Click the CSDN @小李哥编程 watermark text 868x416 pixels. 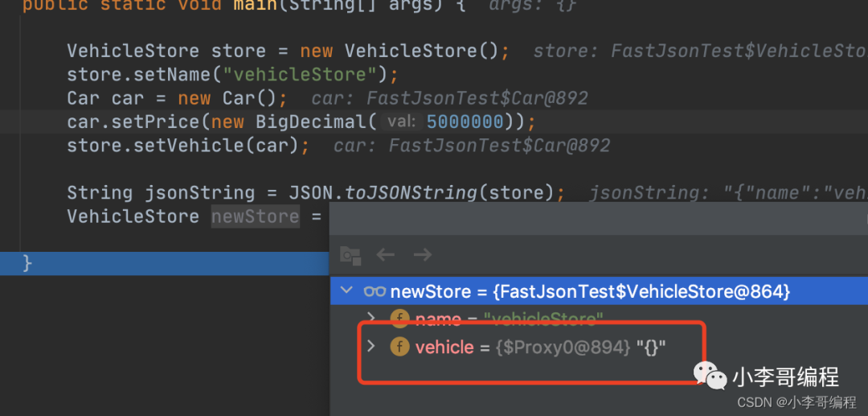pyautogui.click(x=796, y=402)
